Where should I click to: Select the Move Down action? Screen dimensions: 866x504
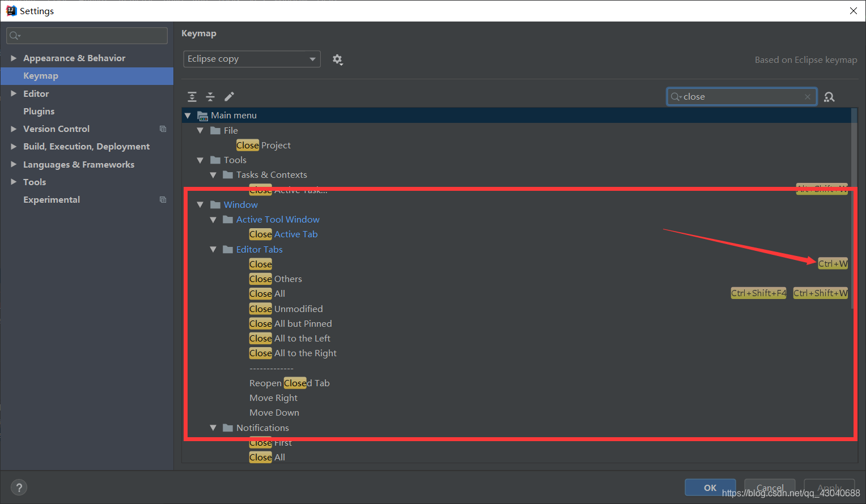(x=274, y=413)
